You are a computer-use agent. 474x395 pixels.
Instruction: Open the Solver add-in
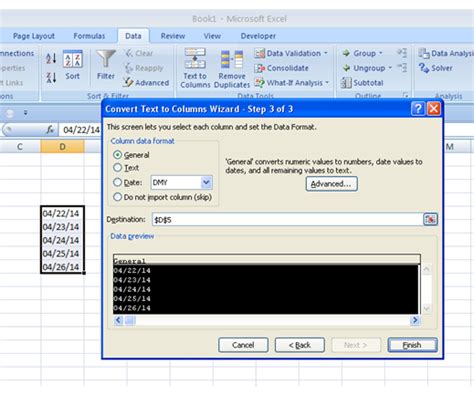coord(436,68)
